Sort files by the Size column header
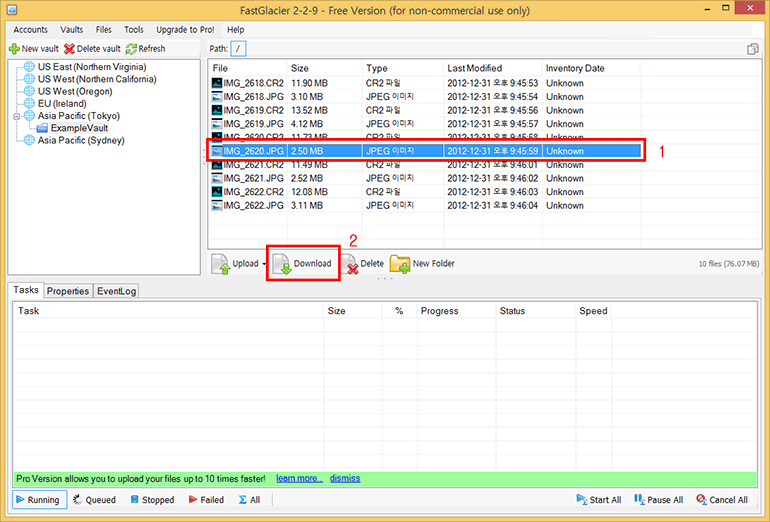 pyautogui.click(x=300, y=68)
